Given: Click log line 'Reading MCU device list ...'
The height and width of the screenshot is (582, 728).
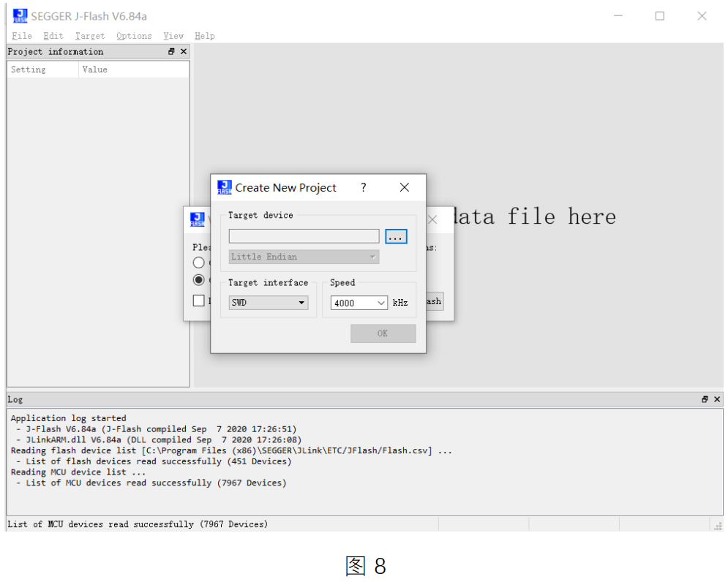Looking at the screenshot, I should pyautogui.click(x=78, y=472).
